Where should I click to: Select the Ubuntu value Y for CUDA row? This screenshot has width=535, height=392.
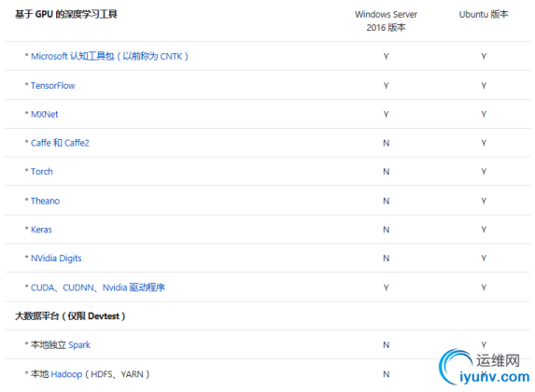click(x=484, y=287)
